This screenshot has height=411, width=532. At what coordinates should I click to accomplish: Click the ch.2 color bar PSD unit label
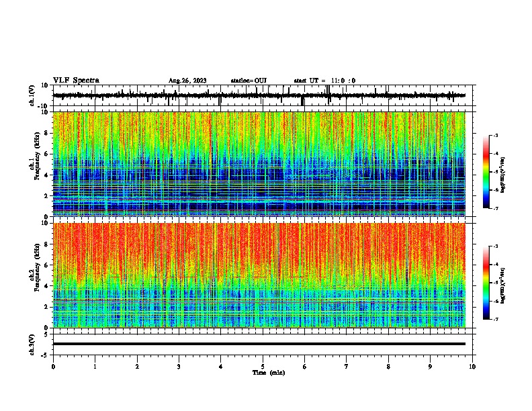[x=503, y=285]
